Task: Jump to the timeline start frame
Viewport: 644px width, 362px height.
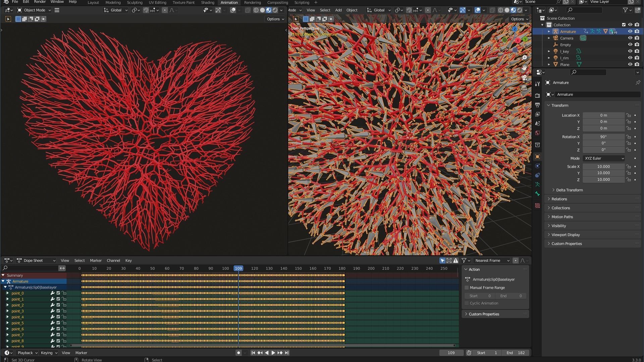Action: coord(253,353)
